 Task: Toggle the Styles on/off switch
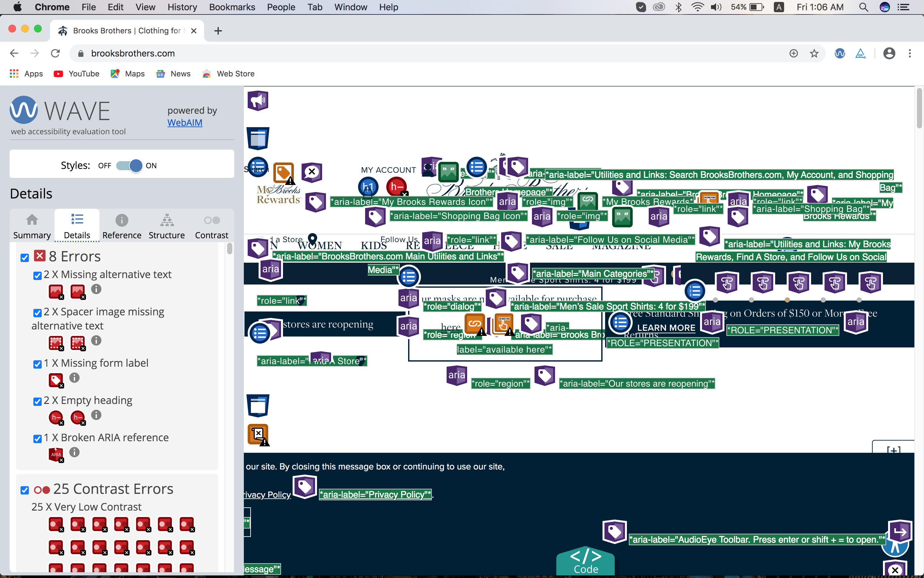[x=129, y=165]
